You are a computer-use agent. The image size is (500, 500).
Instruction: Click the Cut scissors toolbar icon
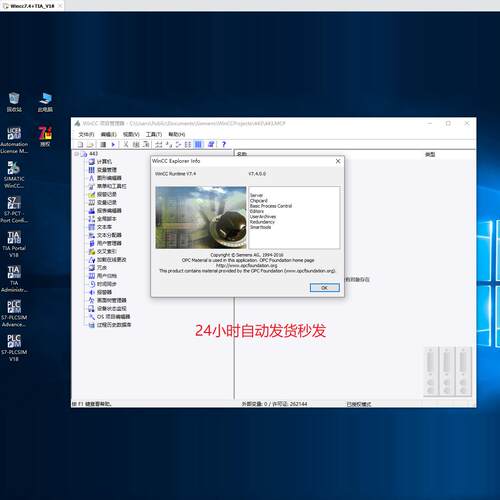[126, 144]
